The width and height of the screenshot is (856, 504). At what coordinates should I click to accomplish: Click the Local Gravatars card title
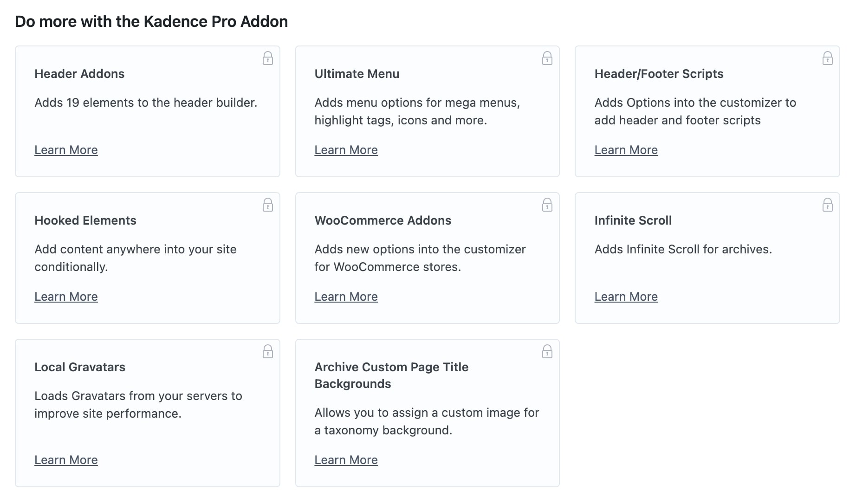pyautogui.click(x=79, y=367)
